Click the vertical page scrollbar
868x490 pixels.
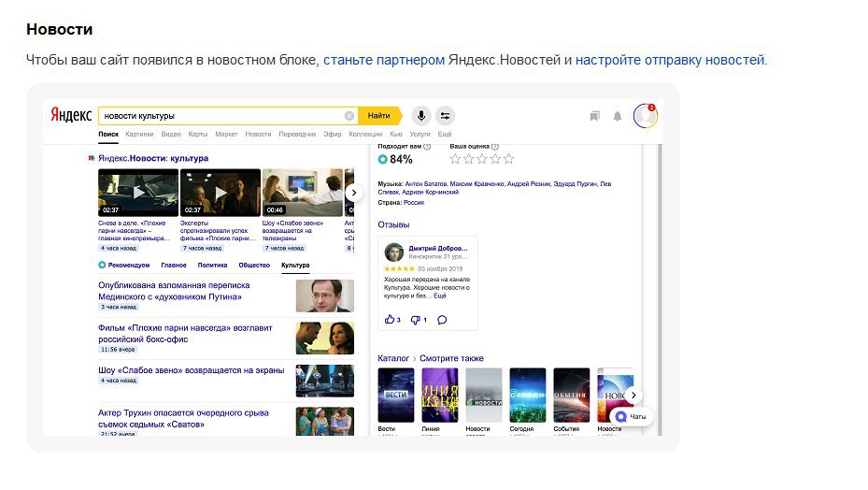click(659, 290)
